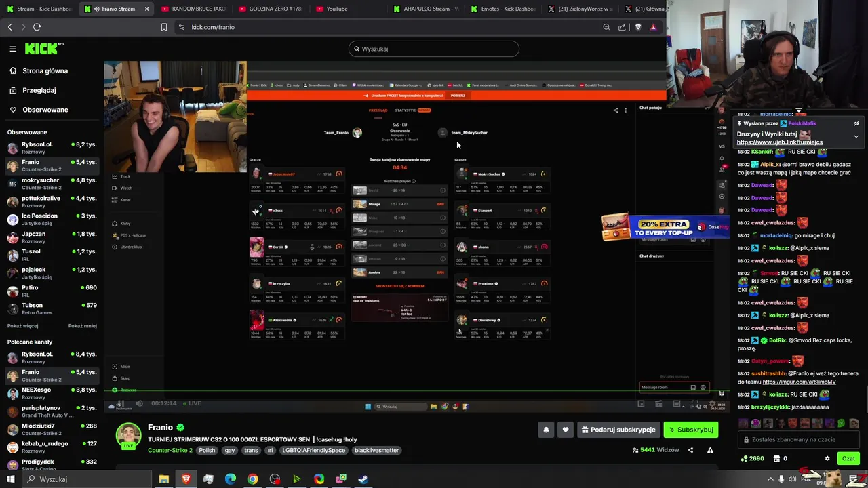Image resolution: width=868 pixels, height=488 pixels.
Task: Click the green Czat button
Action: coord(848,459)
